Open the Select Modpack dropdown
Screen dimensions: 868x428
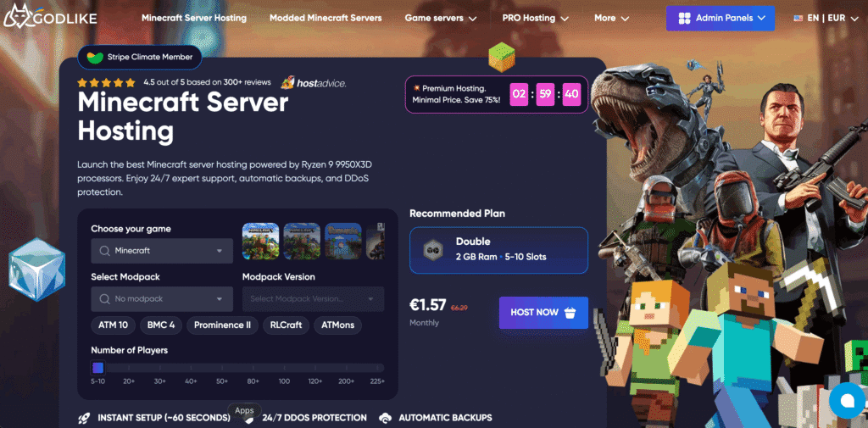click(x=162, y=299)
